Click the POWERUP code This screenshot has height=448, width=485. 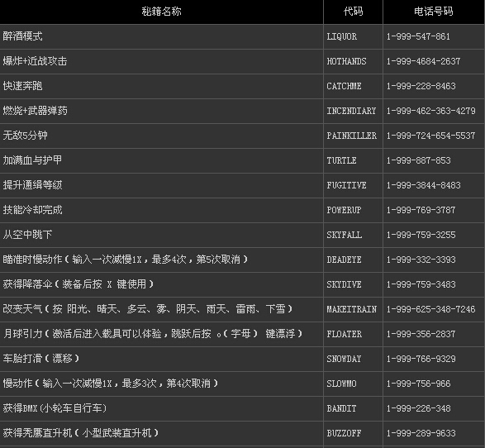coord(344,210)
